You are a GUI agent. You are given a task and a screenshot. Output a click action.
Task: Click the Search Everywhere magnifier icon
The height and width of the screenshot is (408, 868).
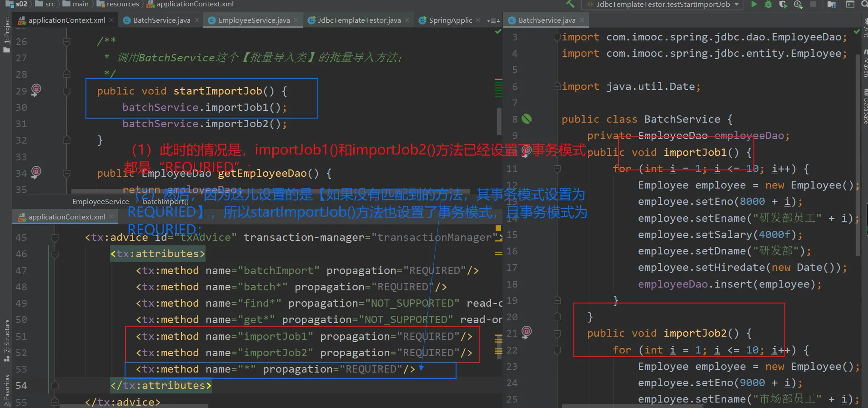pos(864,5)
